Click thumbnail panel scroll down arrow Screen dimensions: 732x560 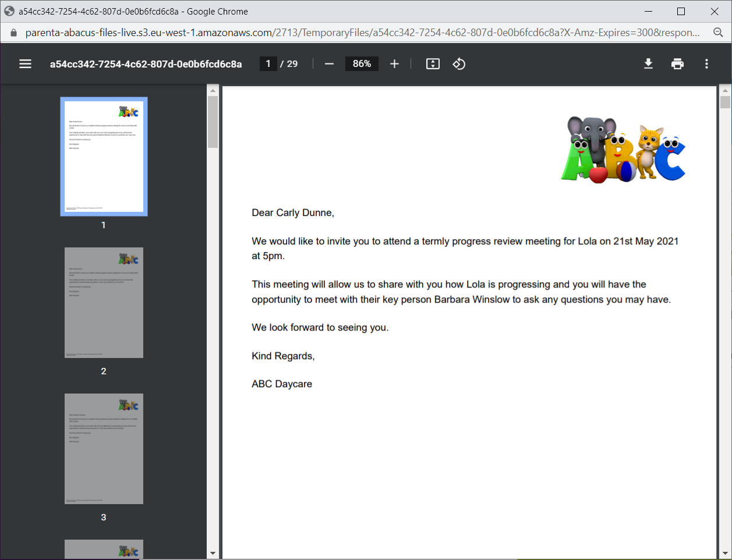(x=213, y=553)
